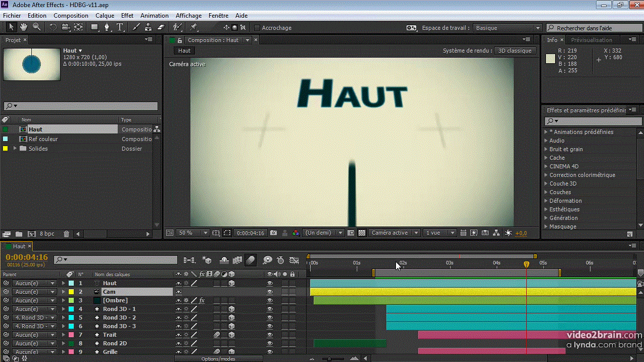Select the Selection arrow tool
This screenshot has width=644, height=362.
pyautogui.click(x=11, y=27)
